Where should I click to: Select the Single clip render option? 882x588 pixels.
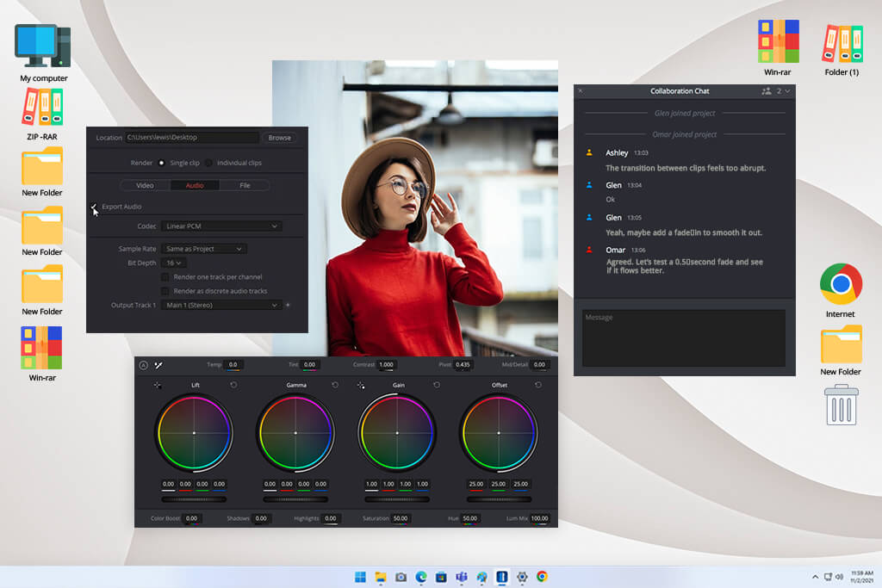pos(161,163)
